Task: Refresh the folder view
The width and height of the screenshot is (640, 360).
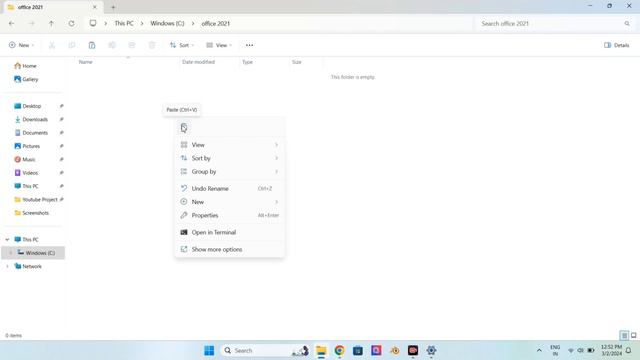Action: click(71, 24)
